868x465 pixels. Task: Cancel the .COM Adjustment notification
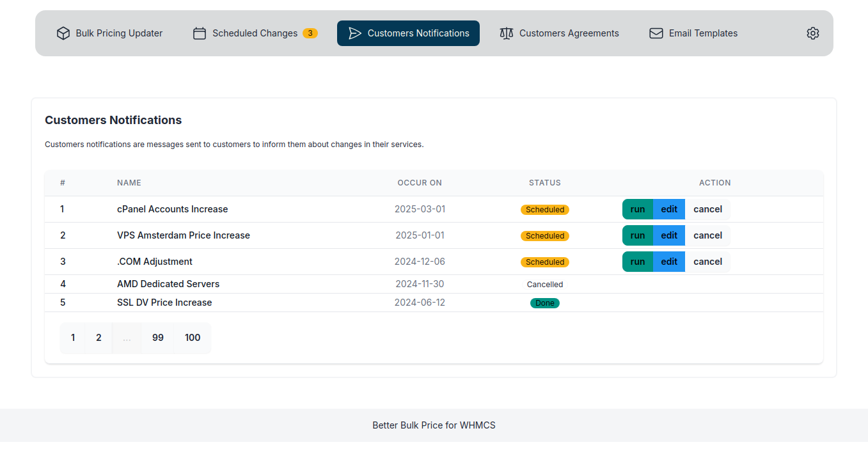coord(707,262)
